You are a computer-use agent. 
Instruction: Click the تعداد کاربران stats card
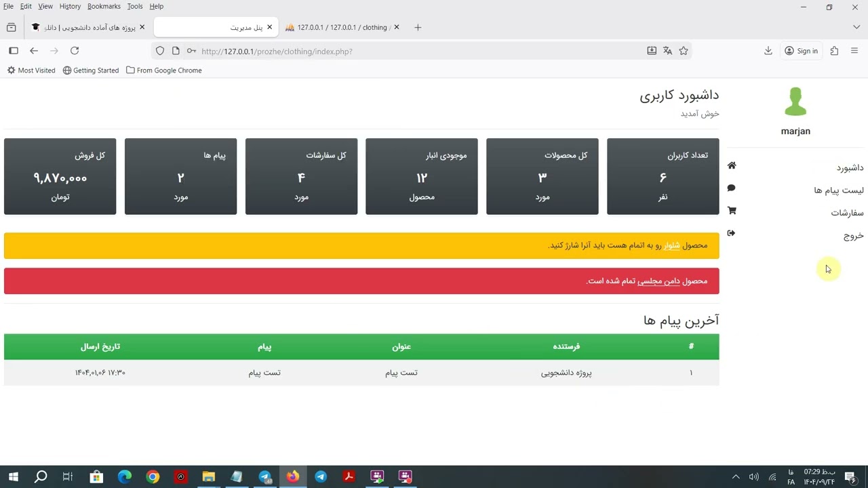pyautogui.click(x=663, y=176)
